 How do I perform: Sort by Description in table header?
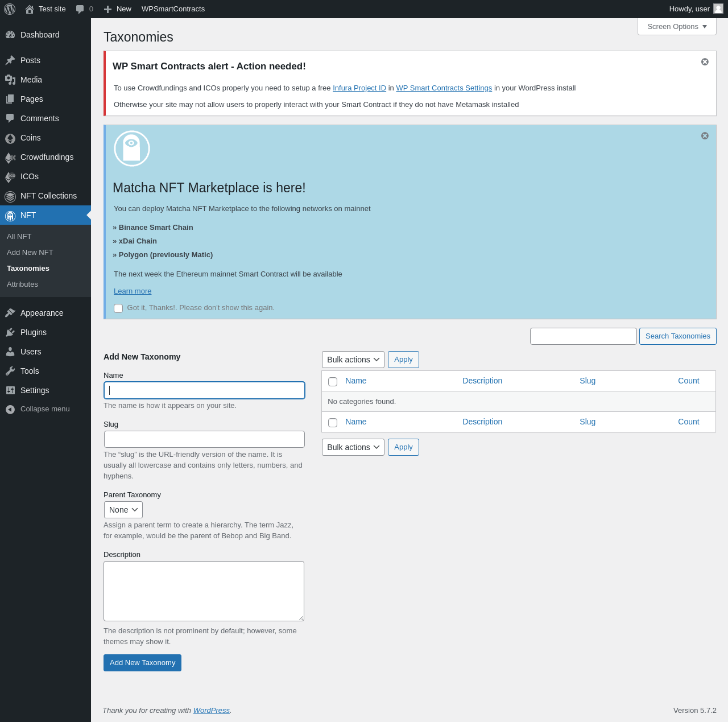pyautogui.click(x=482, y=381)
